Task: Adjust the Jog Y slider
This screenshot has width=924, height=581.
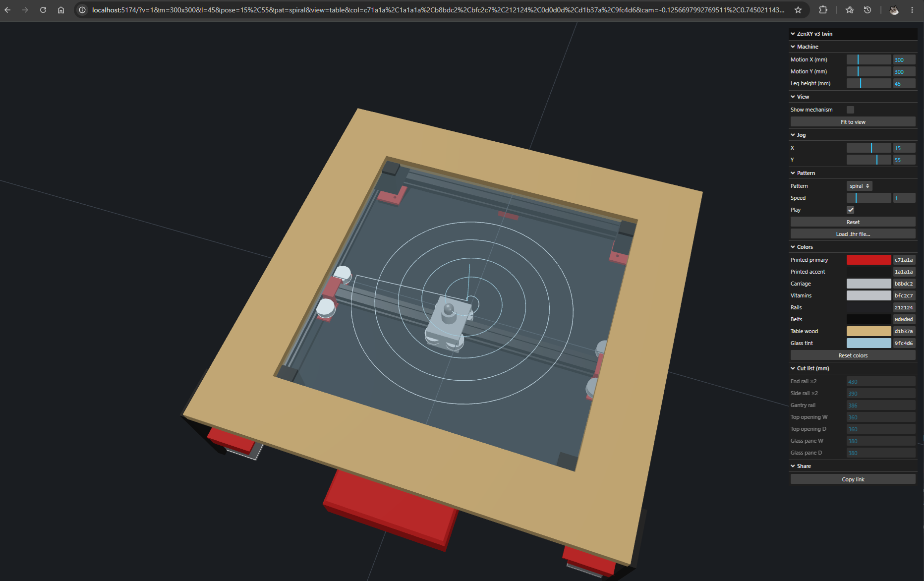Action: [868, 160]
